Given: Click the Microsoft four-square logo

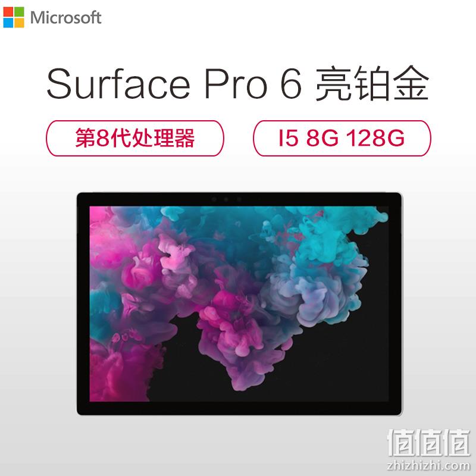Looking at the screenshot, I should point(14,17).
